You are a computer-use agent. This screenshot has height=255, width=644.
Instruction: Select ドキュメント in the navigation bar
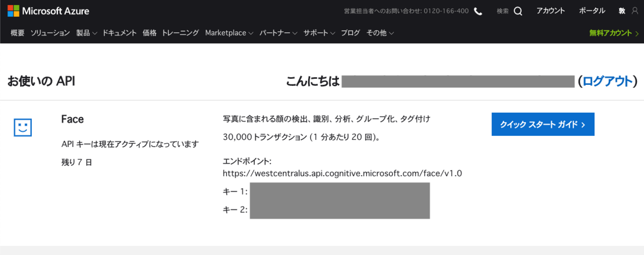click(x=119, y=33)
